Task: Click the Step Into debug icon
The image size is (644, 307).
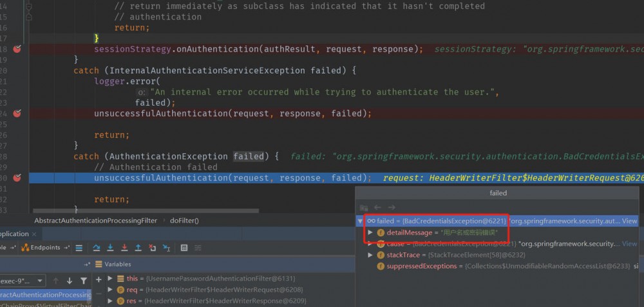Action: click(111, 248)
